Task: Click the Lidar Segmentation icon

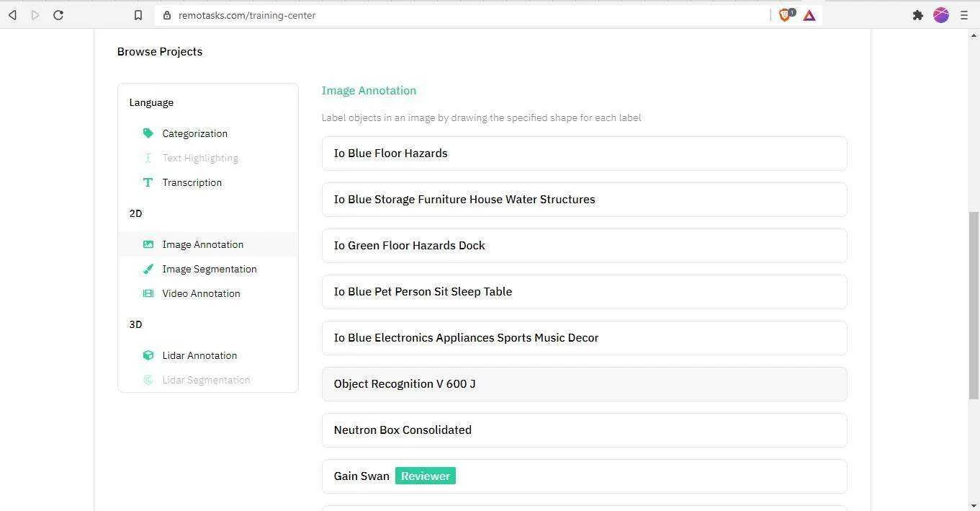Action: point(148,380)
